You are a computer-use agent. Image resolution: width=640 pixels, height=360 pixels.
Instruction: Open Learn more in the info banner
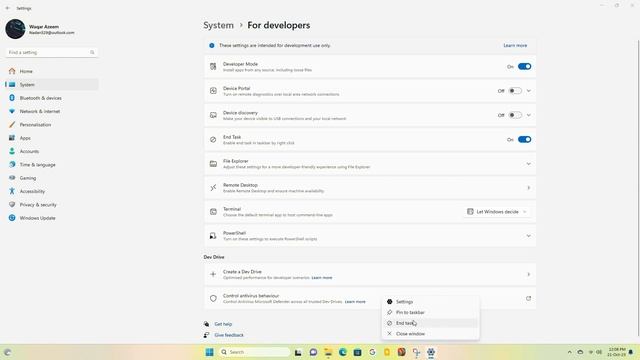pyautogui.click(x=515, y=46)
